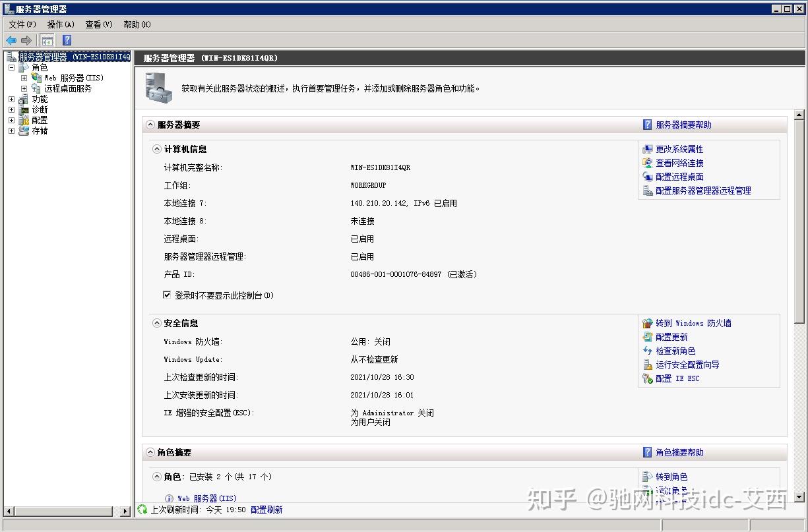Expand the 诊断 tree node
Image resolution: width=808 pixels, height=532 pixels.
pyautogui.click(x=11, y=109)
